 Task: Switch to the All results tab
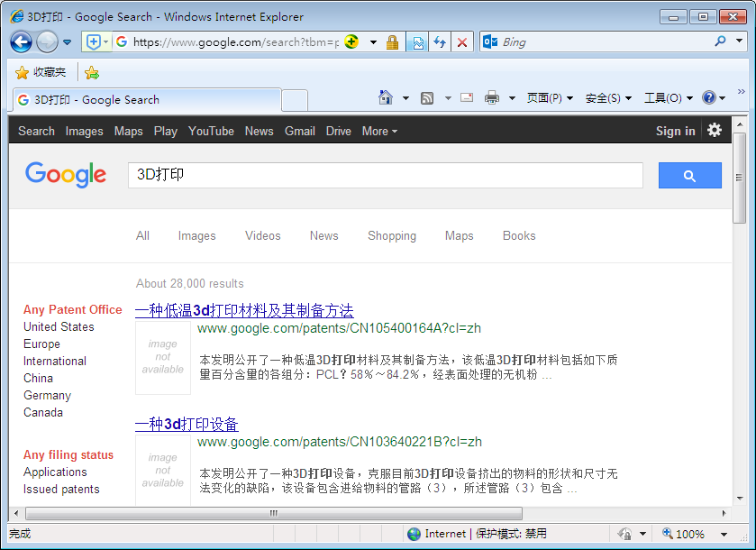pyautogui.click(x=142, y=236)
